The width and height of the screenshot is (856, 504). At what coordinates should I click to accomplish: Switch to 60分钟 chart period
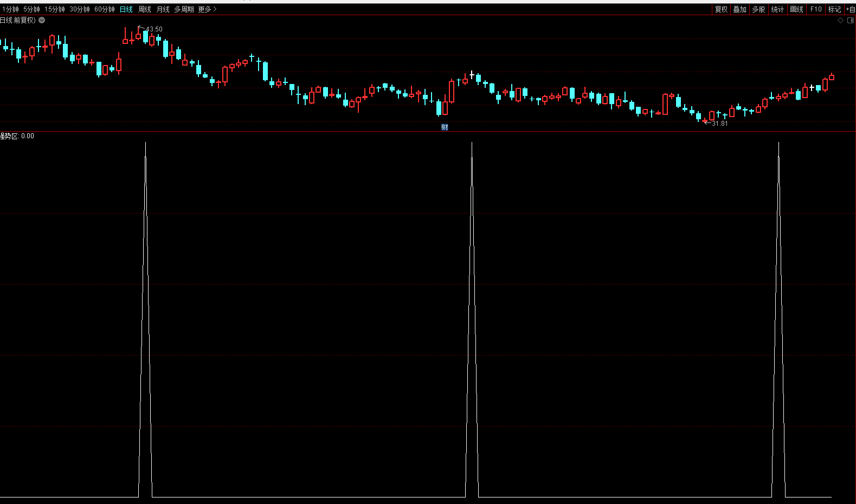[x=105, y=9]
